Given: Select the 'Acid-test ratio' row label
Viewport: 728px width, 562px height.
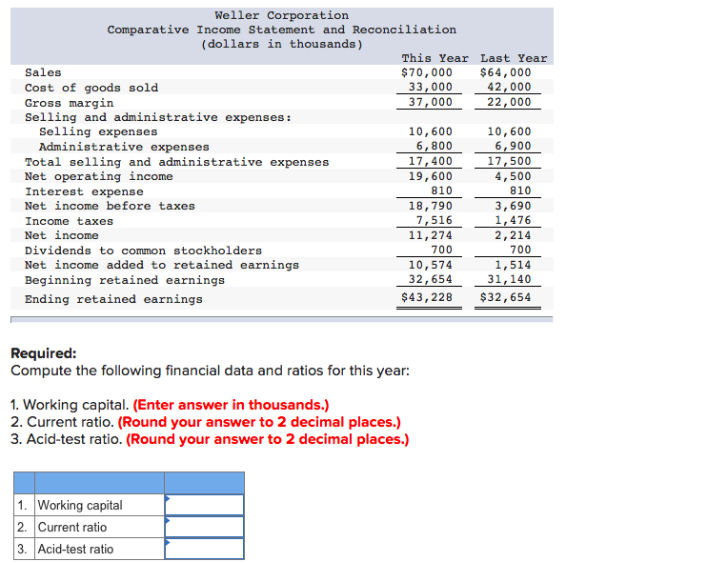Looking at the screenshot, I should [x=75, y=549].
